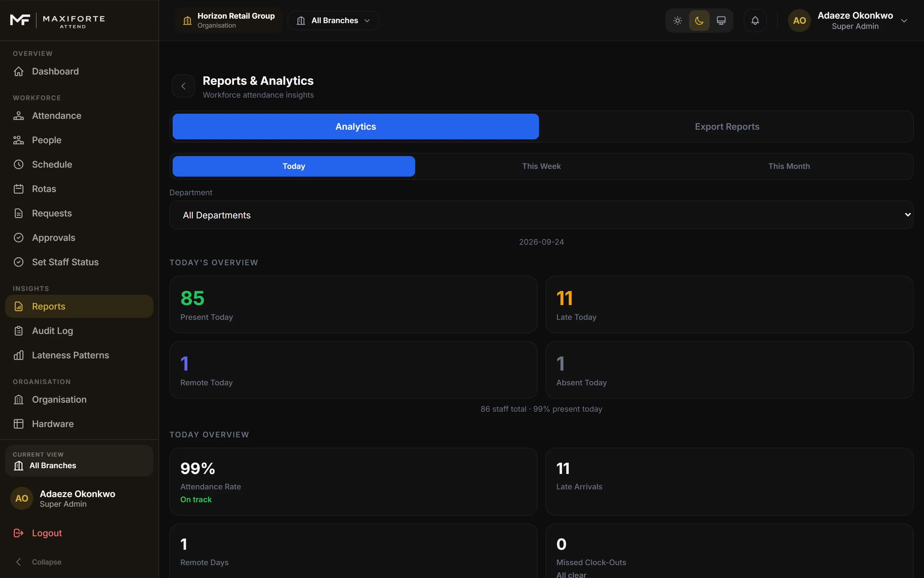Expand the user menu chevron beside Super Admin
Screen dimensions: 924x578
tap(904, 21)
